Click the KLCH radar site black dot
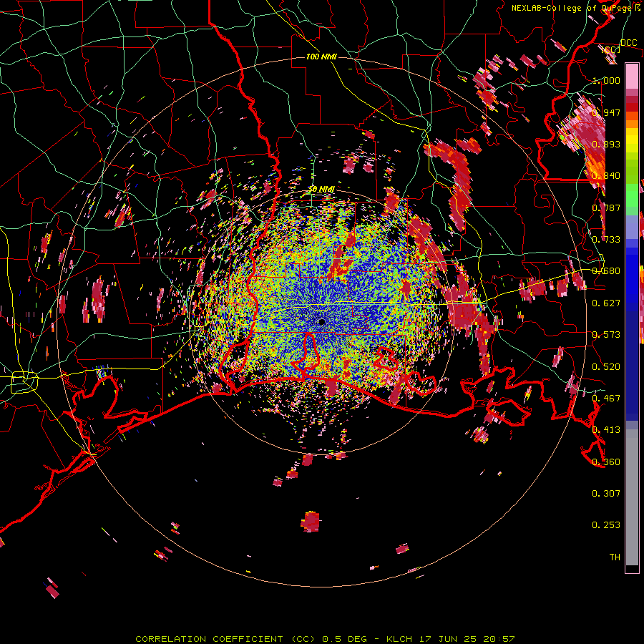The height and width of the screenshot is (644, 644). (321, 322)
